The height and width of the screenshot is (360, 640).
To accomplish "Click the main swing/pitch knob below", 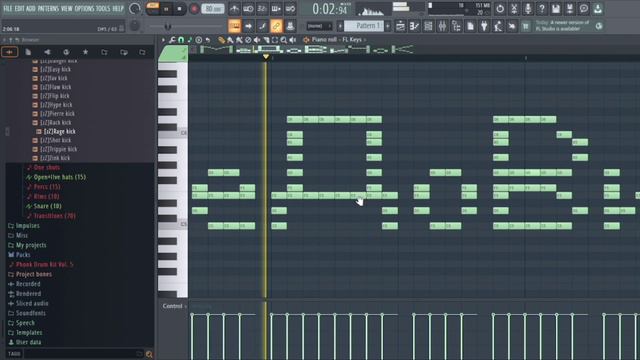I will pyautogui.click(x=134, y=26).
